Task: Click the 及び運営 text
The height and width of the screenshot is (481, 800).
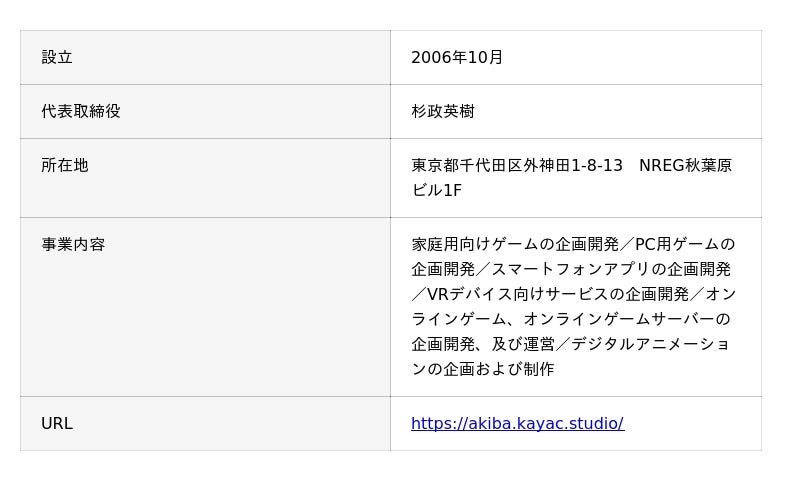Action: (523, 344)
